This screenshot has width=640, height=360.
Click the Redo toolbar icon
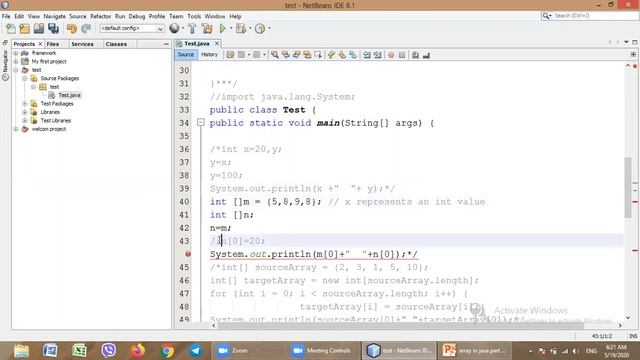86,29
